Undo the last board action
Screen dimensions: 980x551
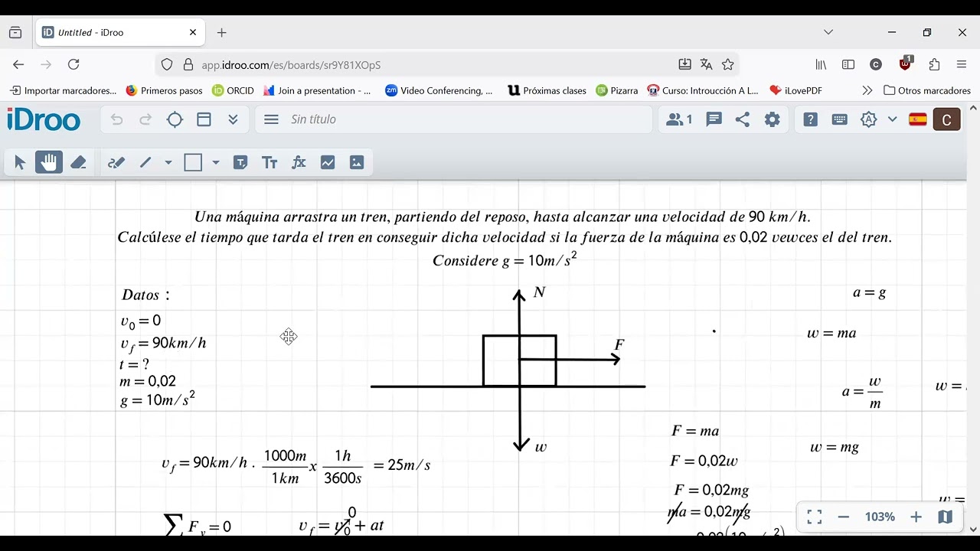pyautogui.click(x=116, y=119)
